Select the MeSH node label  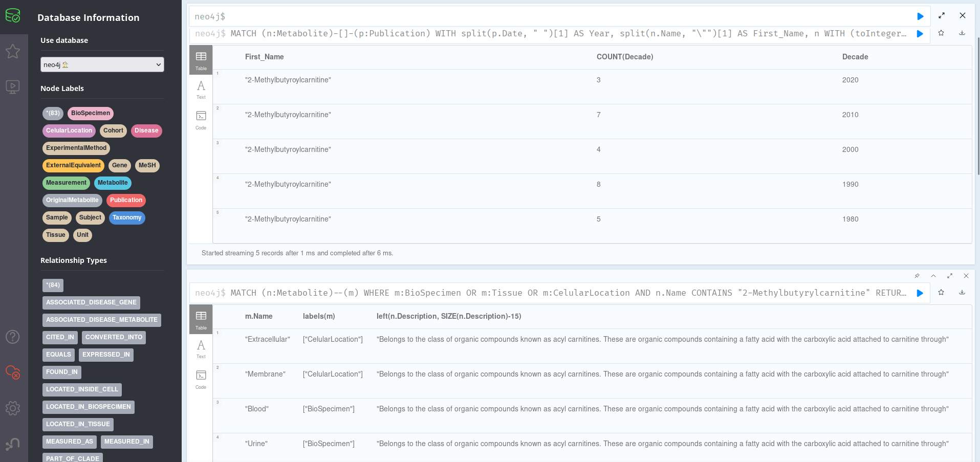click(147, 166)
